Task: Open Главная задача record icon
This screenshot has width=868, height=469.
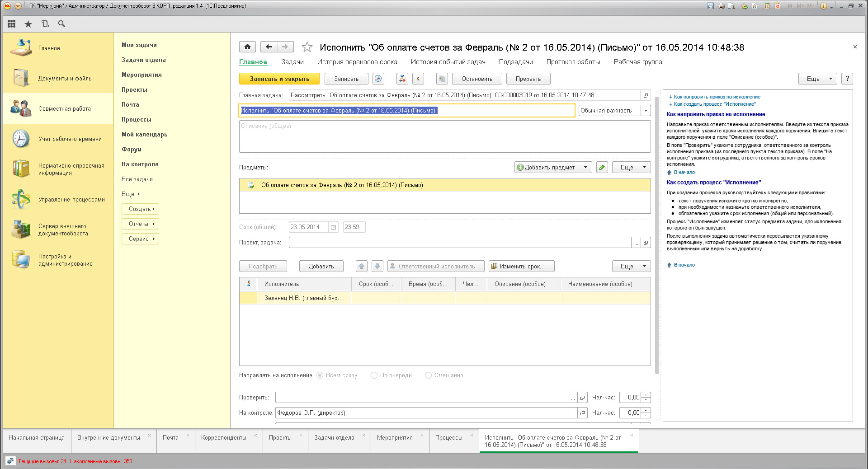Action: click(x=646, y=95)
